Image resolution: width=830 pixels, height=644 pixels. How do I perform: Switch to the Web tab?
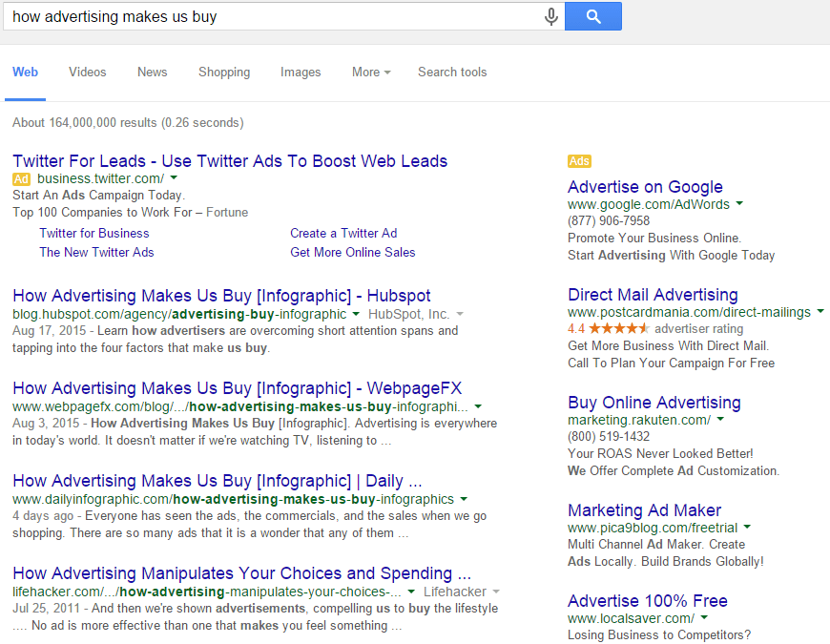[26, 72]
